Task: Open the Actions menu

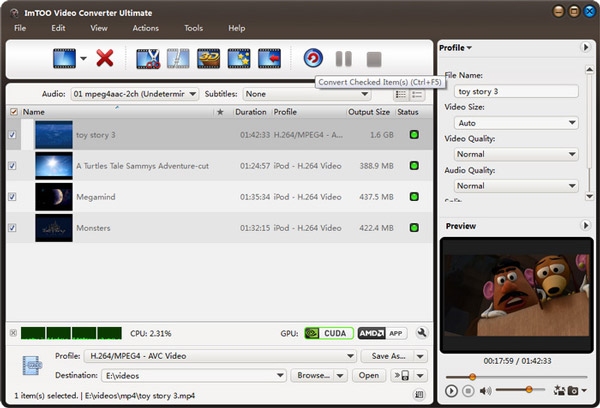Action: (145, 28)
